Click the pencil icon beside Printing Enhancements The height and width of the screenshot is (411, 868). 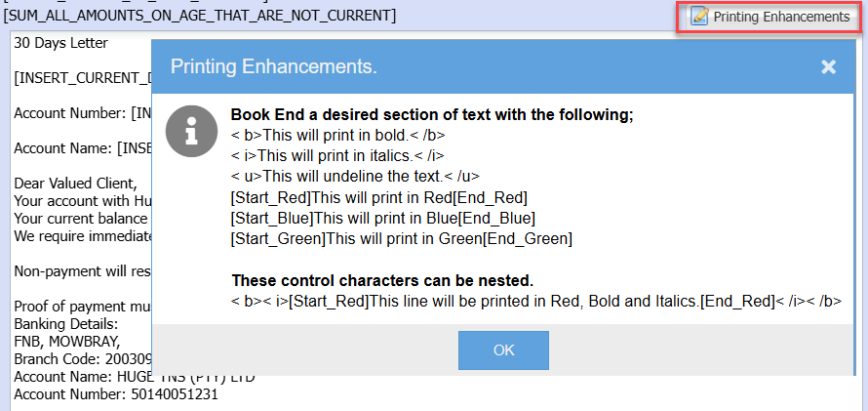coord(698,17)
